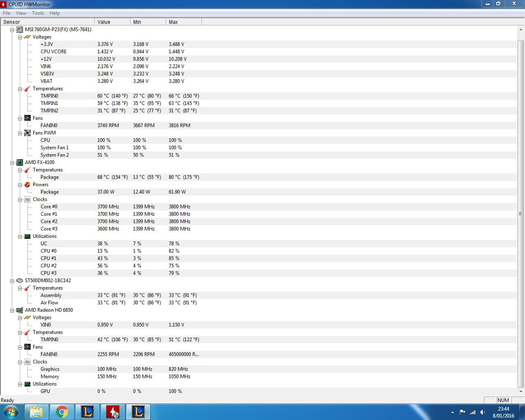This screenshot has height=420, width=525.
Task: Click the thermometer icon under MSI motherboard Temperatures
Action: [x=27, y=89]
